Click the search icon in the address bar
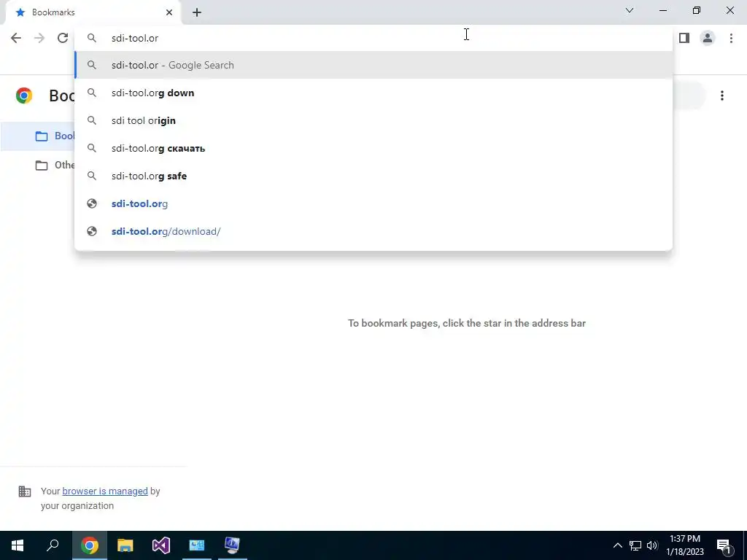Image resolution: width=747 pixels, height=560 pixels. click(x=92, y=38)
